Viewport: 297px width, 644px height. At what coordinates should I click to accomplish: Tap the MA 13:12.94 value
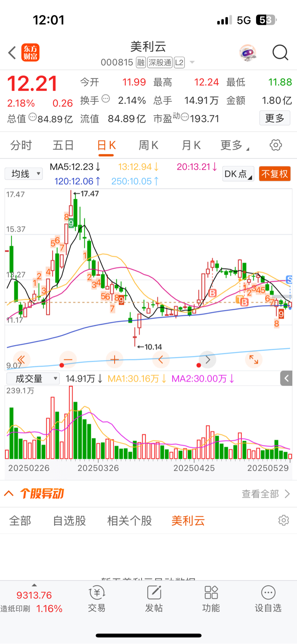pos(138,167)
